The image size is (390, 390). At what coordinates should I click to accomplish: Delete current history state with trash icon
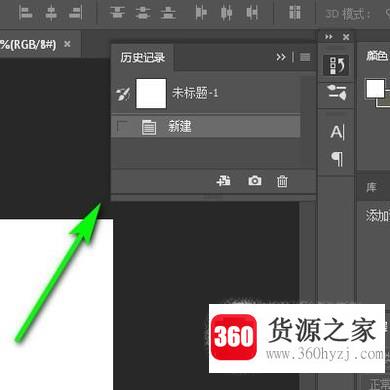(282, 181)
